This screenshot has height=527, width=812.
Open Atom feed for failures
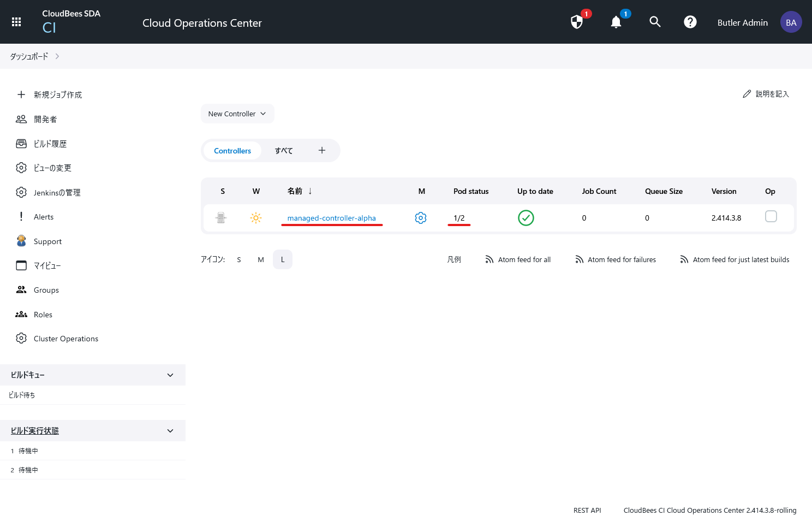[x=616, y=260]
